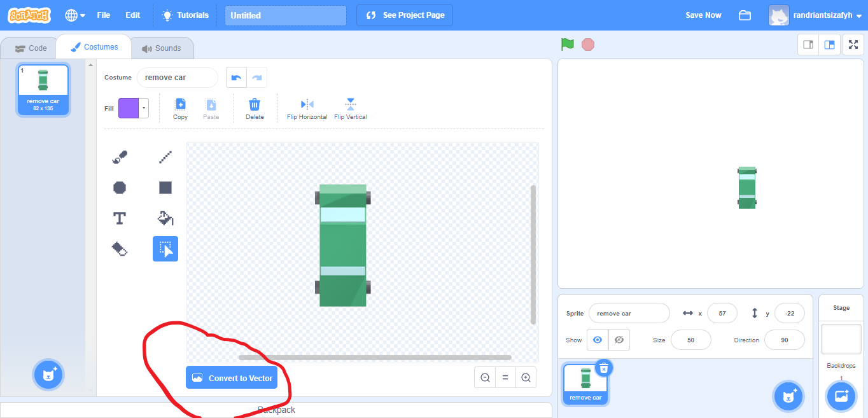Select the Brush tool

click(120, 157)
